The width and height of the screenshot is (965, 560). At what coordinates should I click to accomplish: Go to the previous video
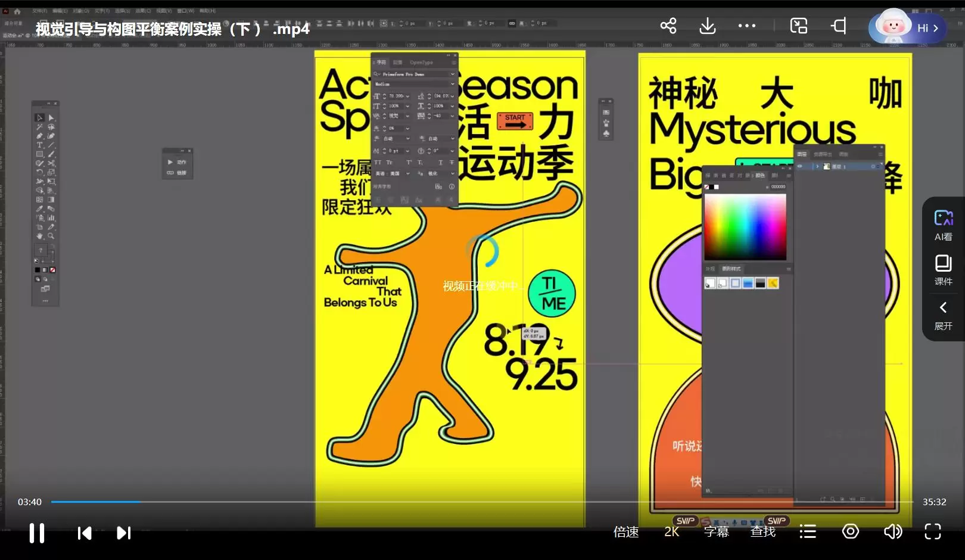pos(85,533)
